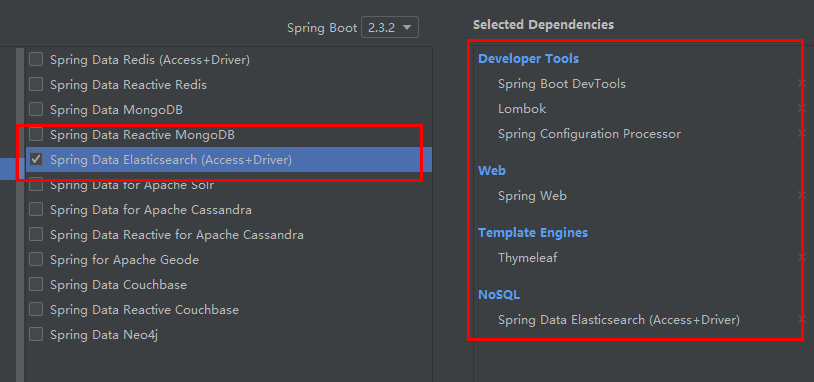The height and width of the screenshot is (382, 814).
Task: Remove Thymeleaf with its X icon
Action: point(802,257)
